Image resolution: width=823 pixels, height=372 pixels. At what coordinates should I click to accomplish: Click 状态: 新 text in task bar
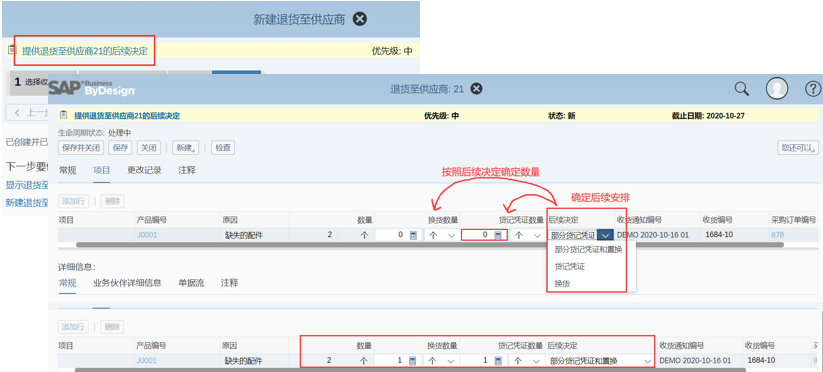(x=562, y=116)
